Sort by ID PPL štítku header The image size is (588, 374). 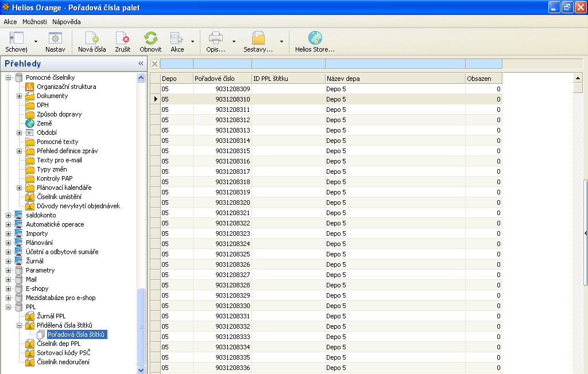click(288, 79)
